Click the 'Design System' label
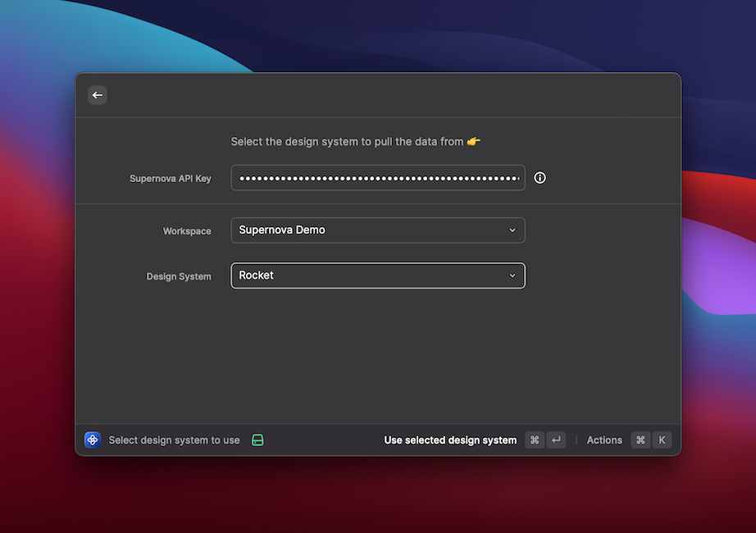Screen dimensions: 756x533 [x=179, y=276]
